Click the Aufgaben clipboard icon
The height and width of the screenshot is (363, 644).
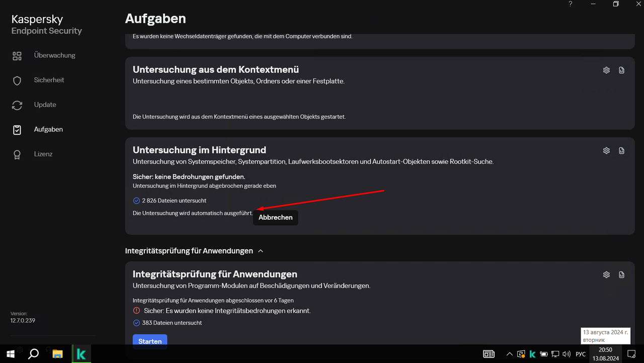click(x=17, y=130)
